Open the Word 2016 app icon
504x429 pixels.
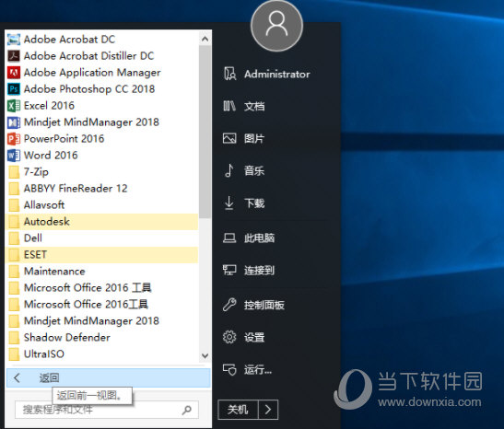[x=14, y=156]
